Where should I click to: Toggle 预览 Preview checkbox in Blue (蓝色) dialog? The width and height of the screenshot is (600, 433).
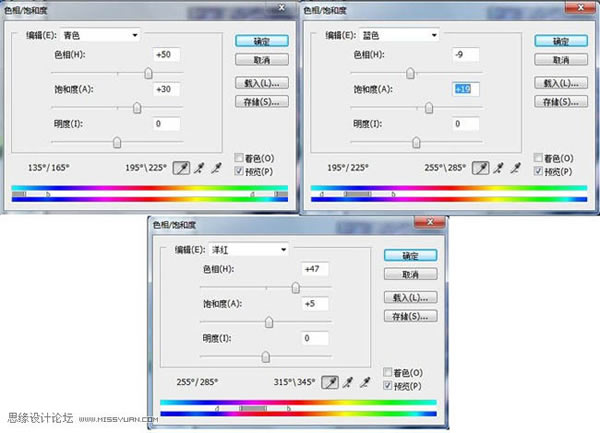click(538, 171)
